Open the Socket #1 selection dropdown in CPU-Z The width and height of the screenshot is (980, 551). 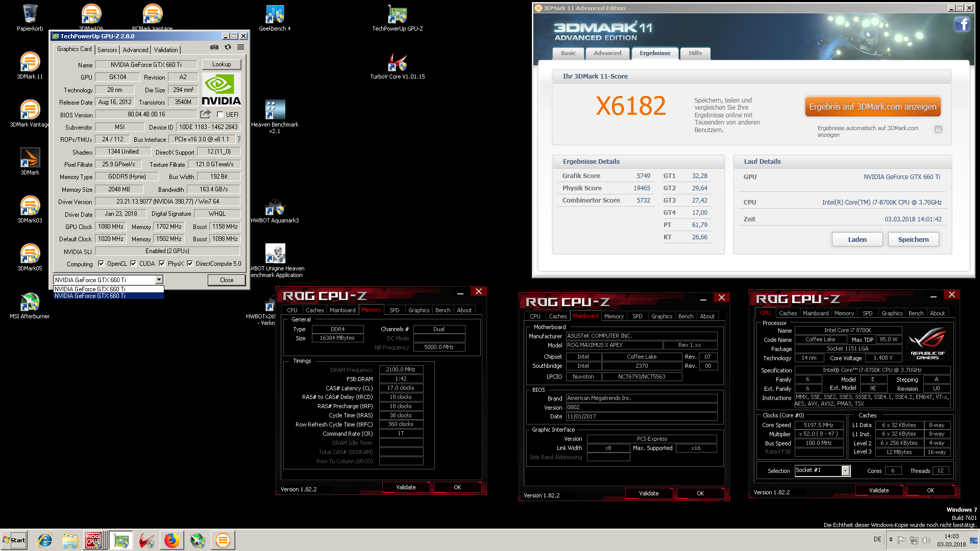click(845, 471)
